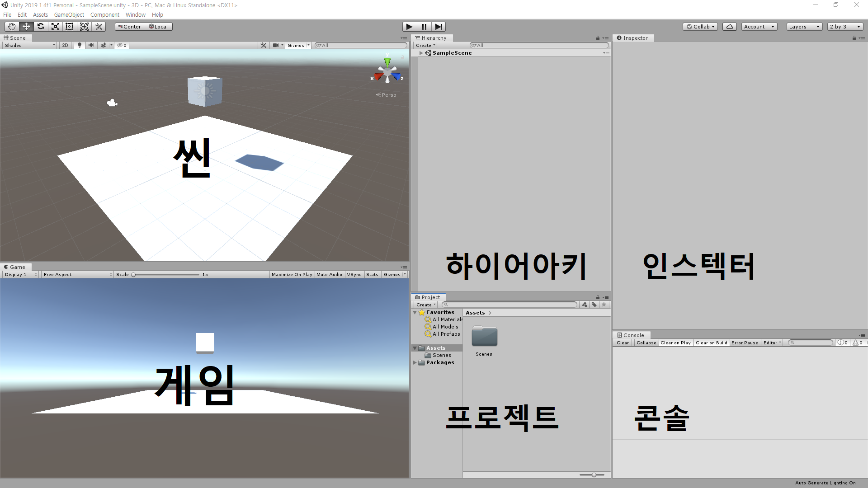Click the Collab button
Screen dimensions: 868x488
click(701, 27)
